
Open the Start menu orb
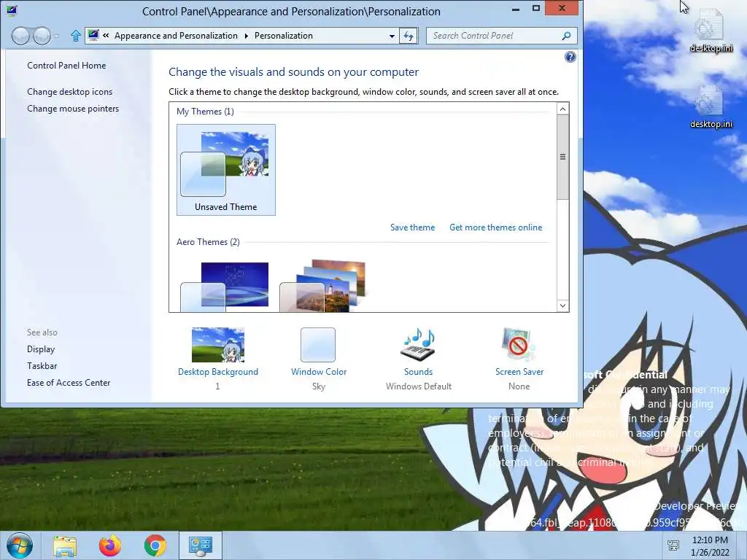(x=20, y=545)
